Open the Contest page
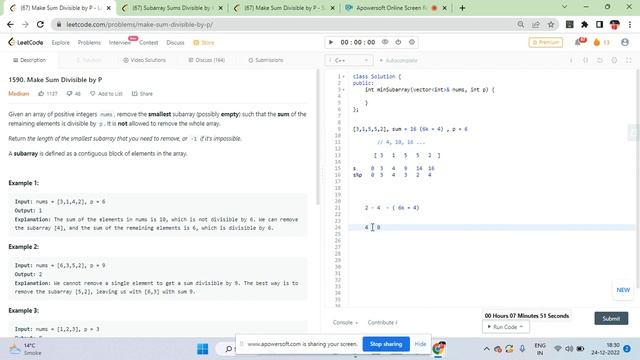640x360 pixels. (149, 42)
